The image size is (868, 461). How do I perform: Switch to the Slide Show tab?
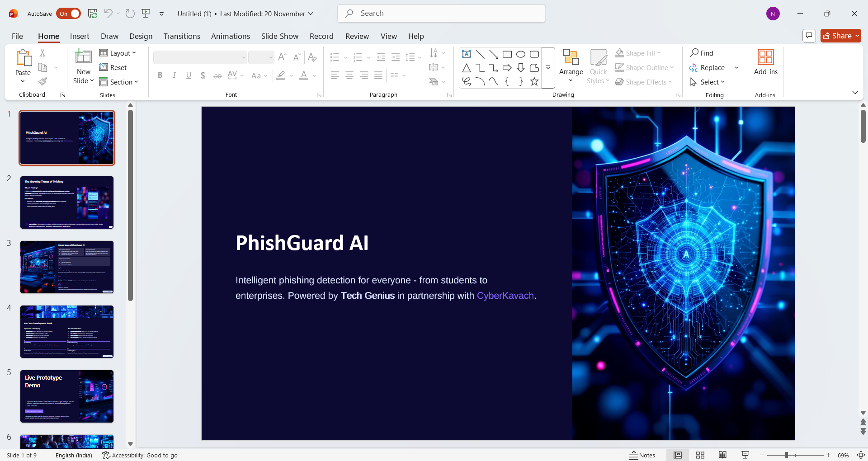pyautogui.click(x=280, y=36)
